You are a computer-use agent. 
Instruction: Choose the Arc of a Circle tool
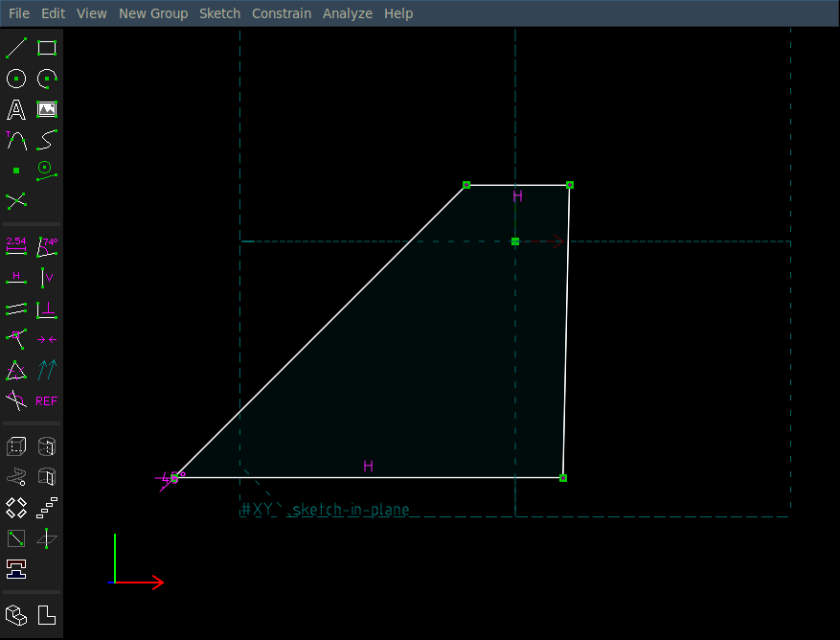pos(47,79)
